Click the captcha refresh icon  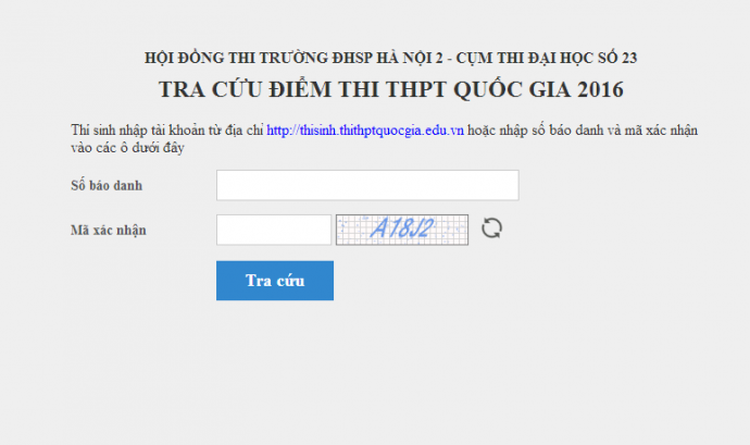(491, 229)
